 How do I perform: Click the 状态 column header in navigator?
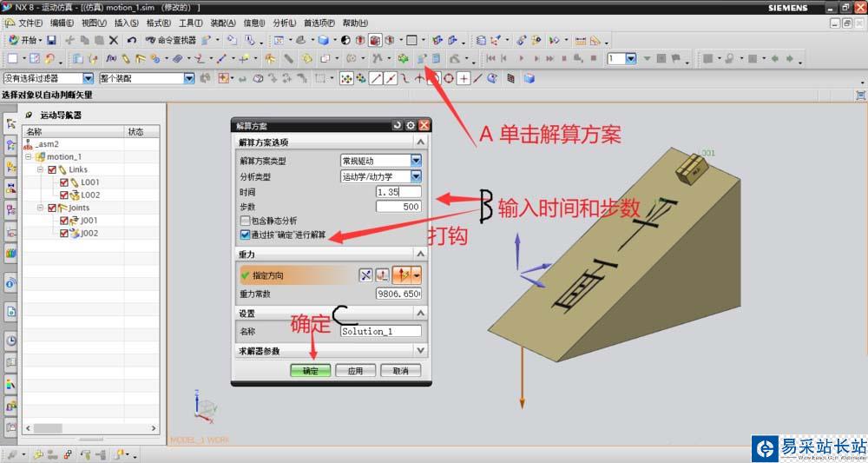coord(142,132)
